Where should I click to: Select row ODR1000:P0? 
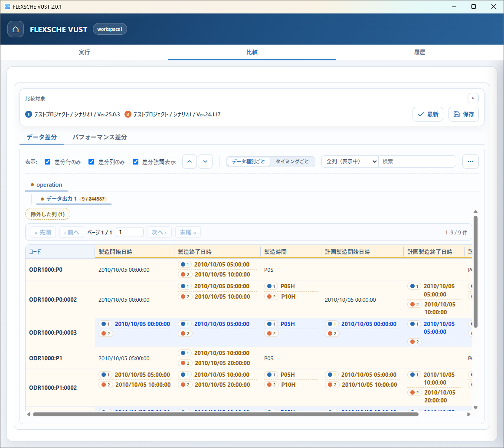(249, 270)
